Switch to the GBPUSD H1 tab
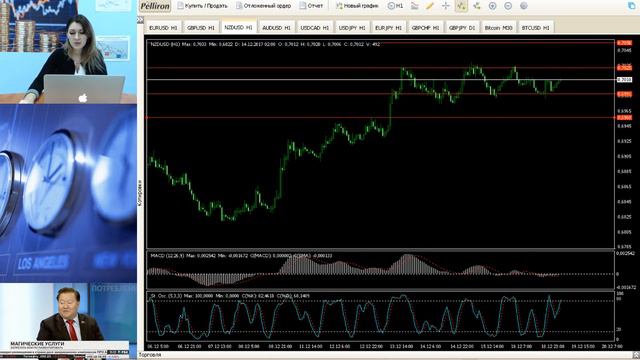640x360 pixels. click(201, 28)
